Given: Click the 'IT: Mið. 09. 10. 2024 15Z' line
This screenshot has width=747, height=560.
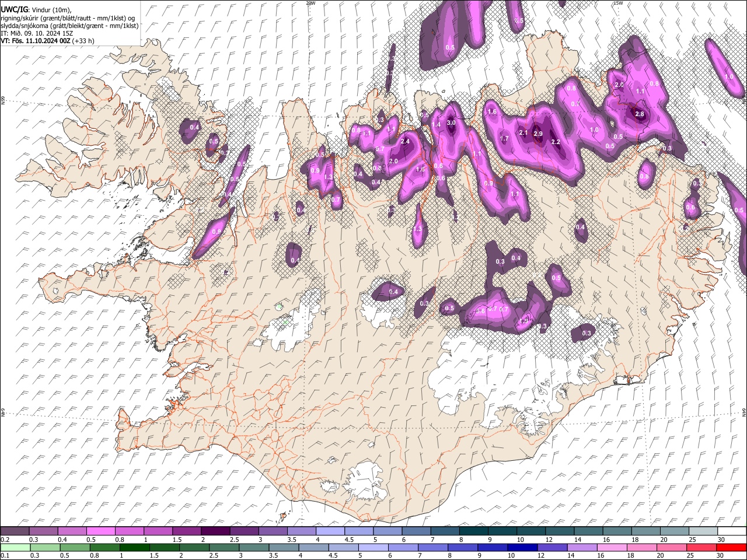Looking at the screenshot, I should click(x=37, y=33).
